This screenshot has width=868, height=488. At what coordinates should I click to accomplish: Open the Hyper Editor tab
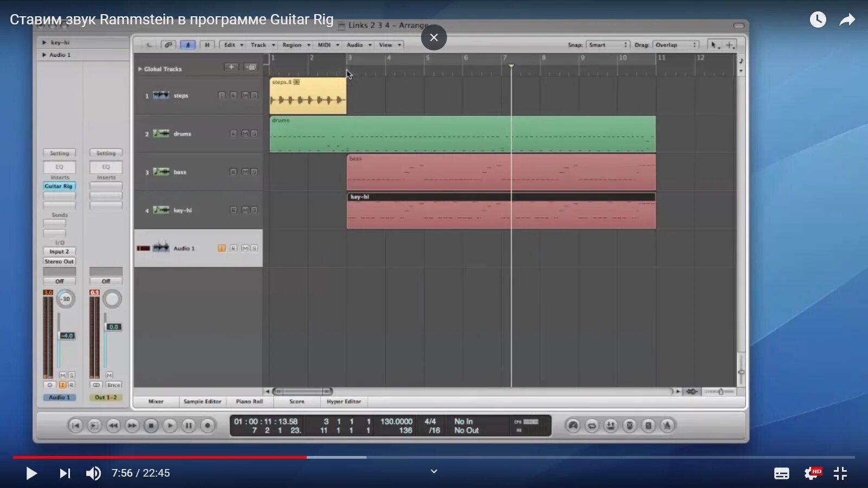344,402
